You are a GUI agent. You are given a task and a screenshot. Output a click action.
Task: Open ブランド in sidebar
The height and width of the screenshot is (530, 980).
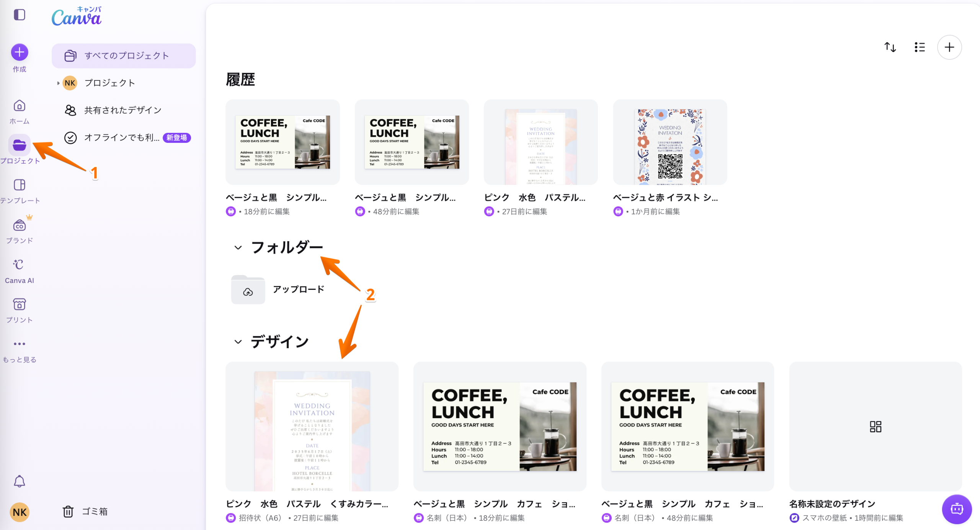(x=20, y=231)
